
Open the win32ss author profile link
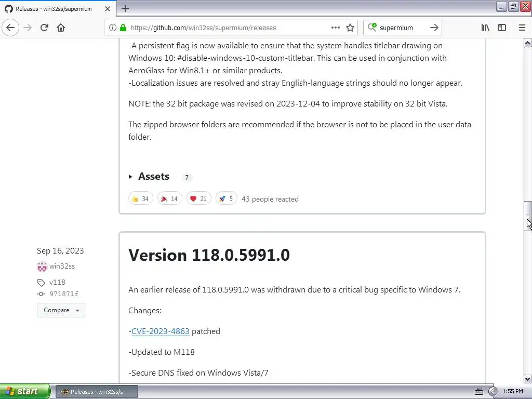tap(62, 267)
